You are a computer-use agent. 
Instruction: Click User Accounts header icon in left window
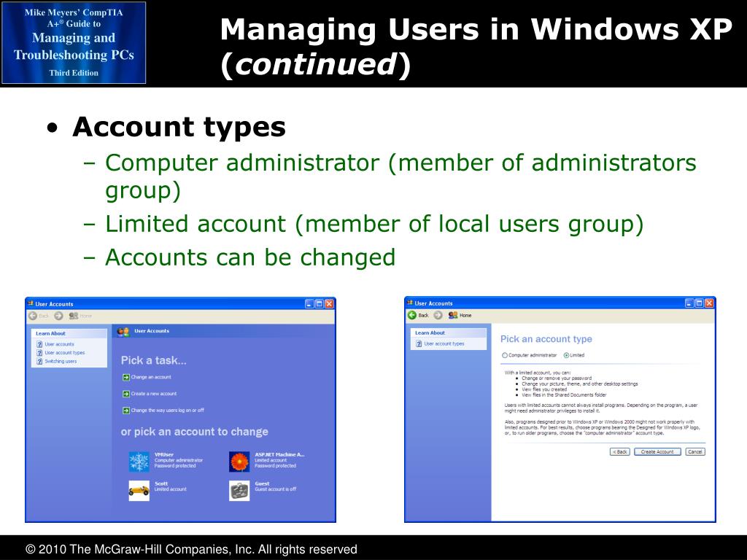pos(123,332)
